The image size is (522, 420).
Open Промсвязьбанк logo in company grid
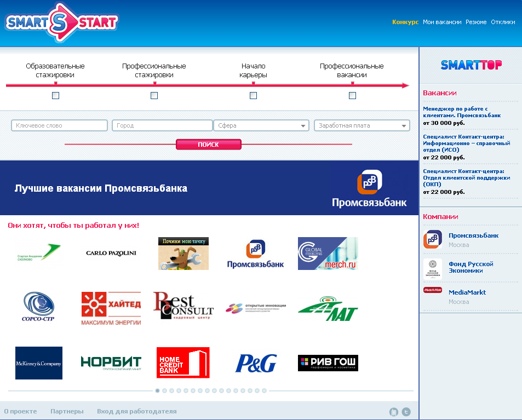(255, 254)
